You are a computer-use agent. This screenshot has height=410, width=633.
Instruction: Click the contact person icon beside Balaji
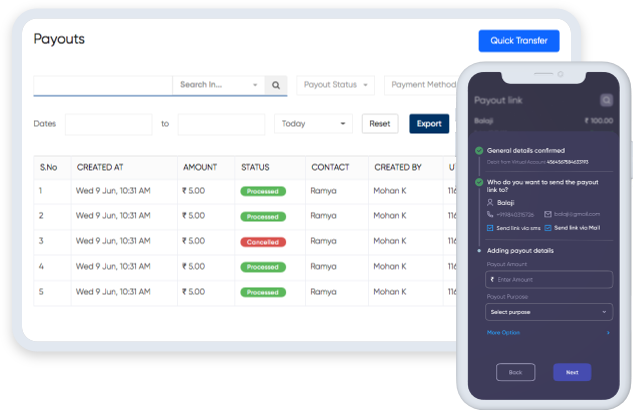tap(490, 203)
